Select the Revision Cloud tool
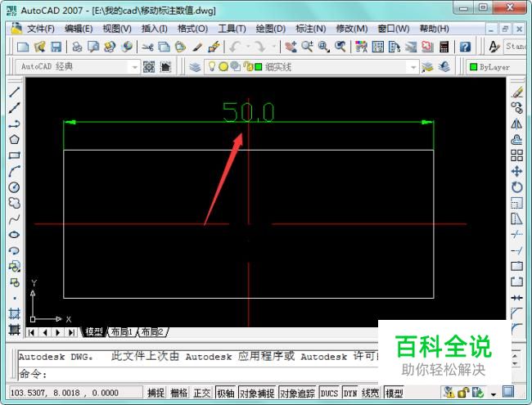532x405 pixels. [x=14, y=203]
